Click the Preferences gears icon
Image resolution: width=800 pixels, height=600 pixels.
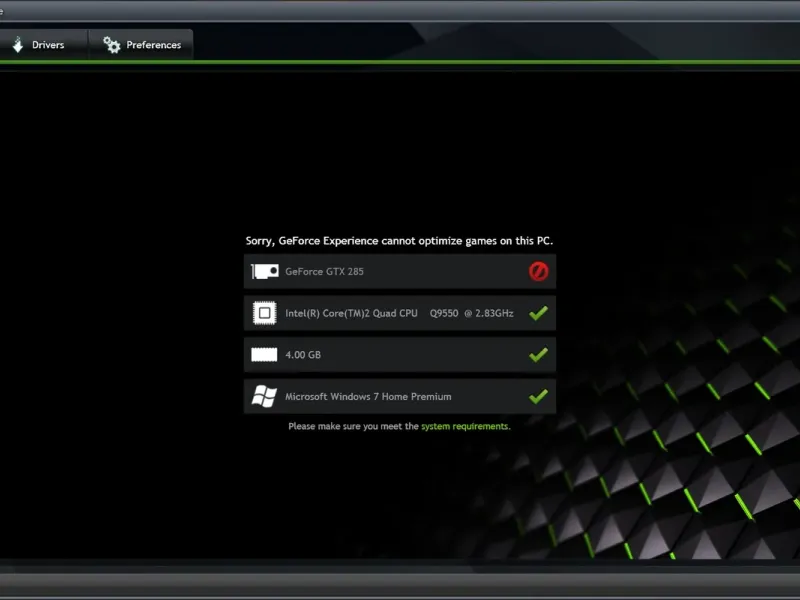[x=112, y=45]
